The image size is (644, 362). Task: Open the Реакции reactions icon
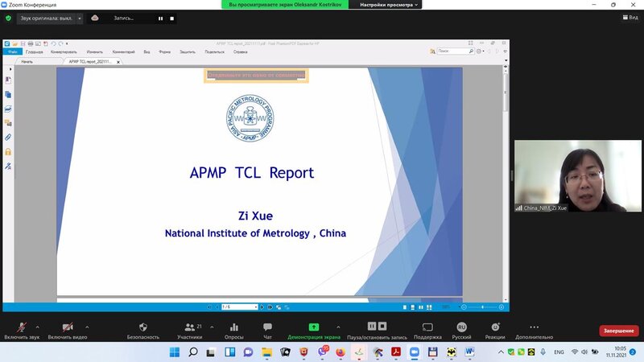click(496, 328)
